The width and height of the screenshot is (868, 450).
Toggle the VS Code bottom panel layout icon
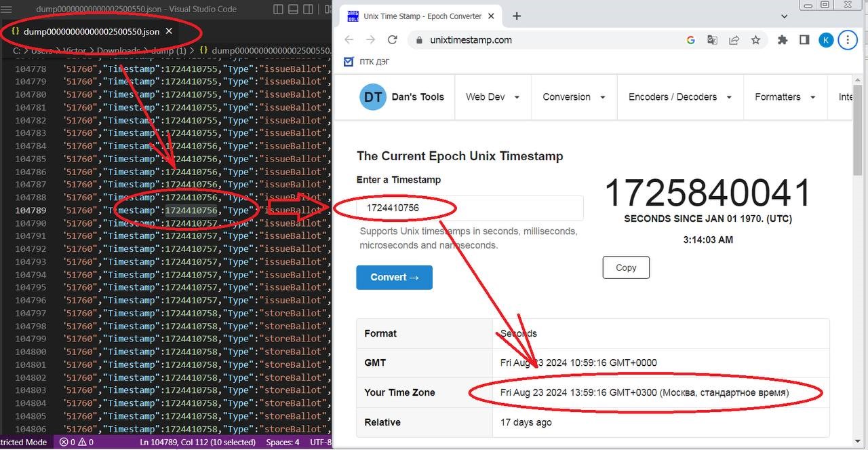[x=294, y=10]
